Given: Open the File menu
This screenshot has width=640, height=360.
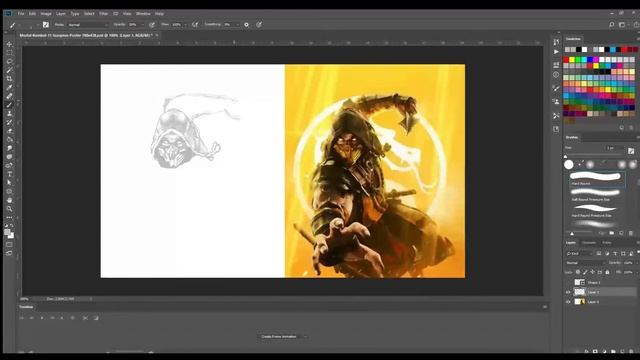Looking at the screenshot, I should pos(21,14).
